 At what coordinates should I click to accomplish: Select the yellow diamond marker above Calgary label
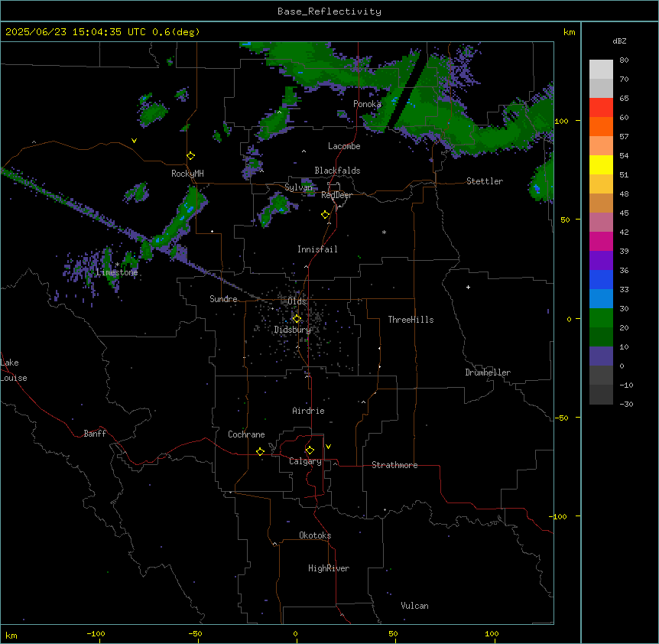[x=310, y=450]
